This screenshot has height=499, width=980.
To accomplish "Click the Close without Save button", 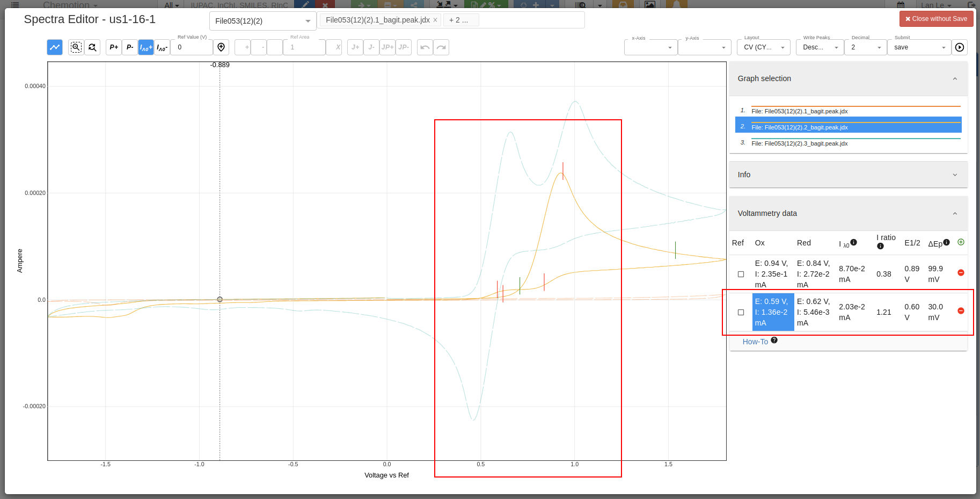I will tap(936, 18).
